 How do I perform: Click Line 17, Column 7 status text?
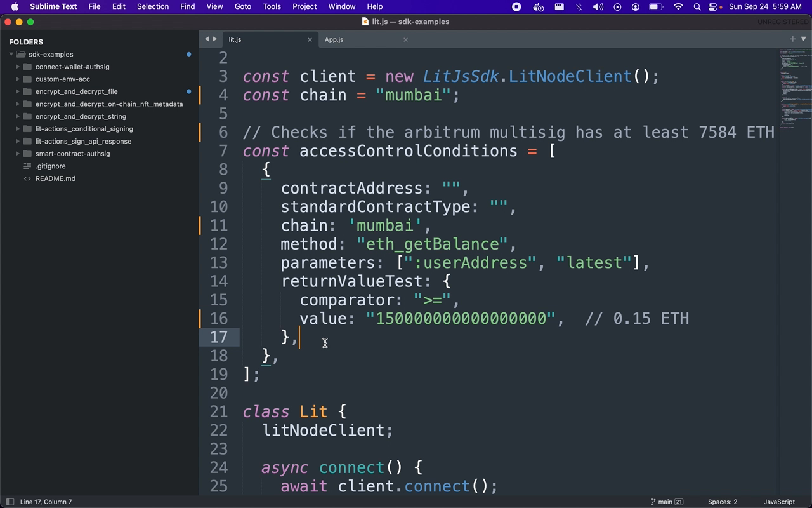(x=46, y=502)
